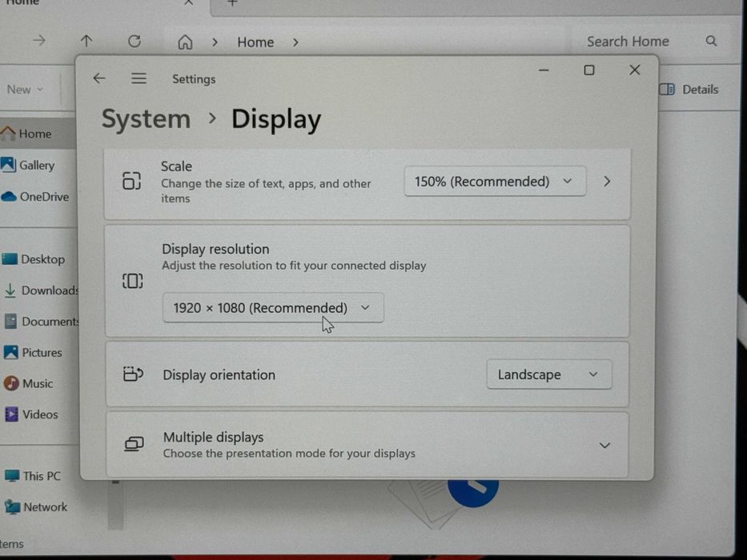Go up one folder in File Explorer

86,41
